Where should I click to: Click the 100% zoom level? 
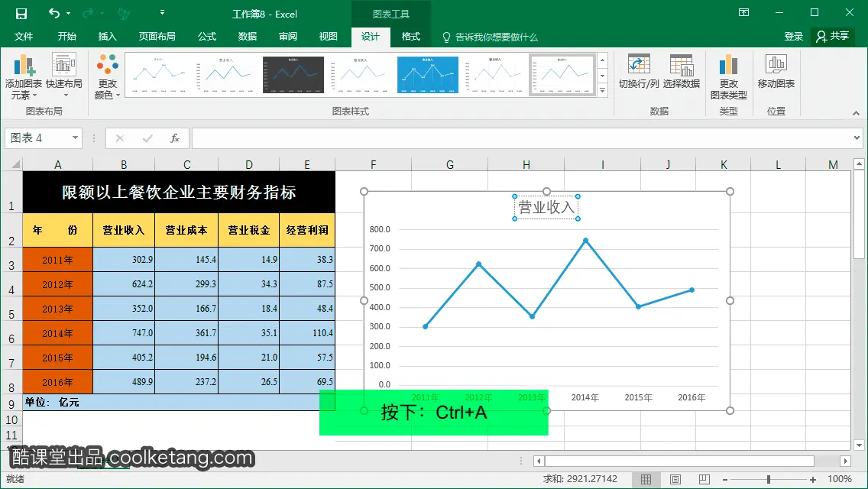coord(839,479)
